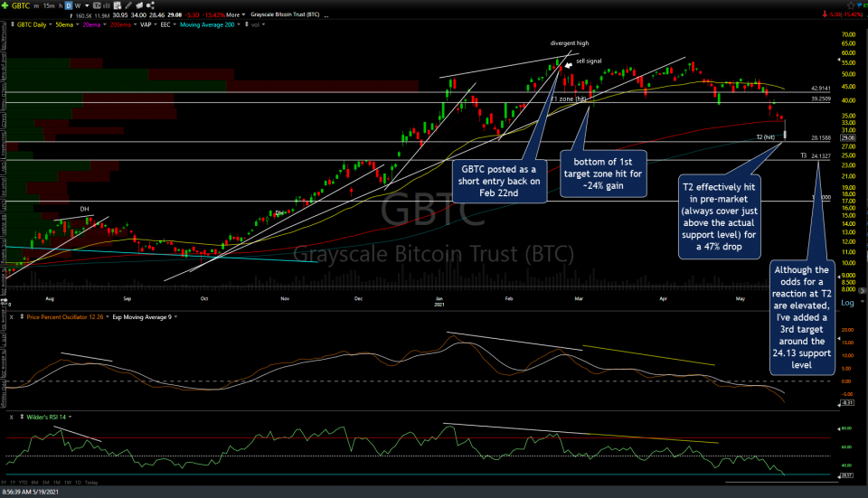Select the Daily (D) timeframe
This screenshot has height=498, width=868.
[69, 5]
